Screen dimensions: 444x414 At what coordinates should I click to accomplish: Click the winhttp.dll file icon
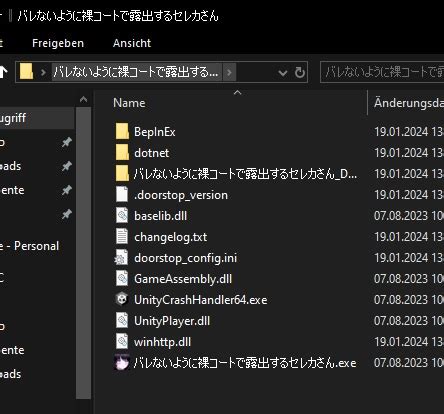[x=122, y=341]
